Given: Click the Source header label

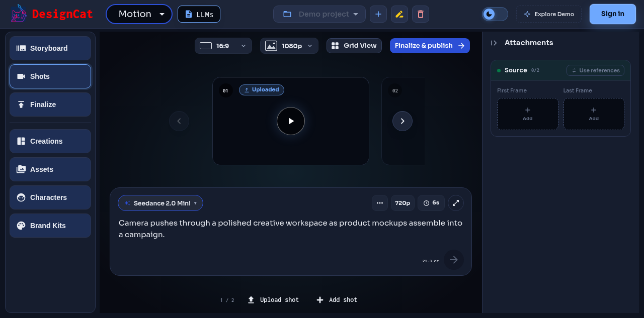Looking at the screenshot, I should 516,70.
